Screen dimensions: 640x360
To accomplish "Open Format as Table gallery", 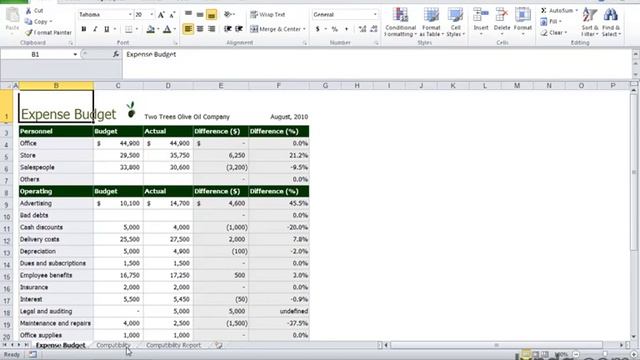I will [x=431, y=22].
